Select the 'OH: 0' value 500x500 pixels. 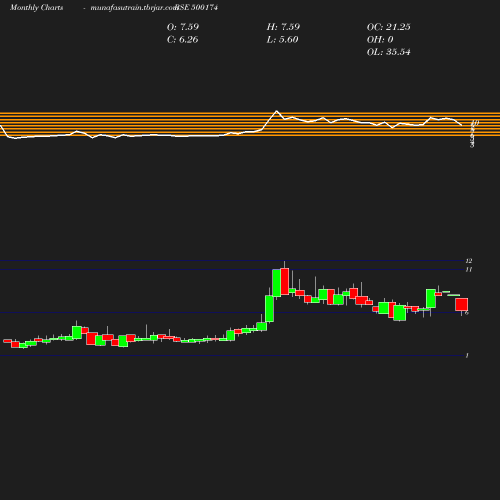[380, 39]
